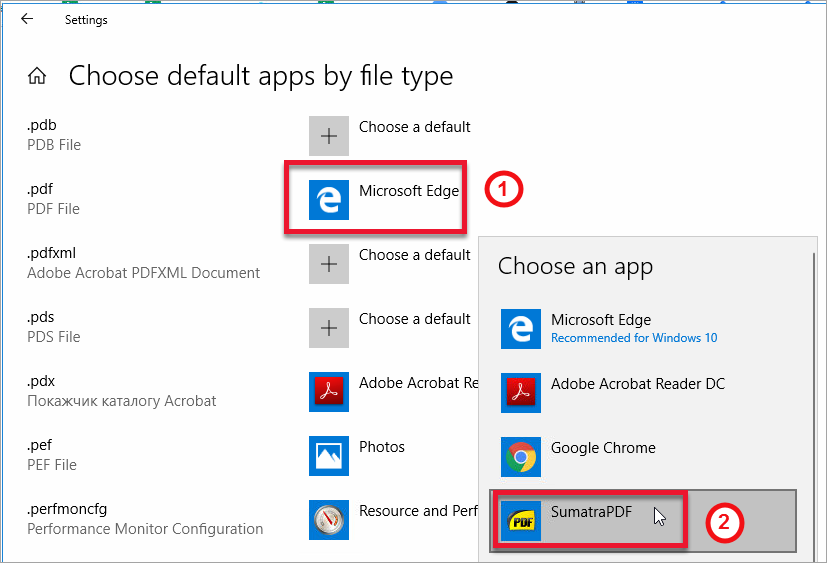Select Microsoft Edge in Choose an app
This screenshot has height=563, width=827.
tap(601, 328)
